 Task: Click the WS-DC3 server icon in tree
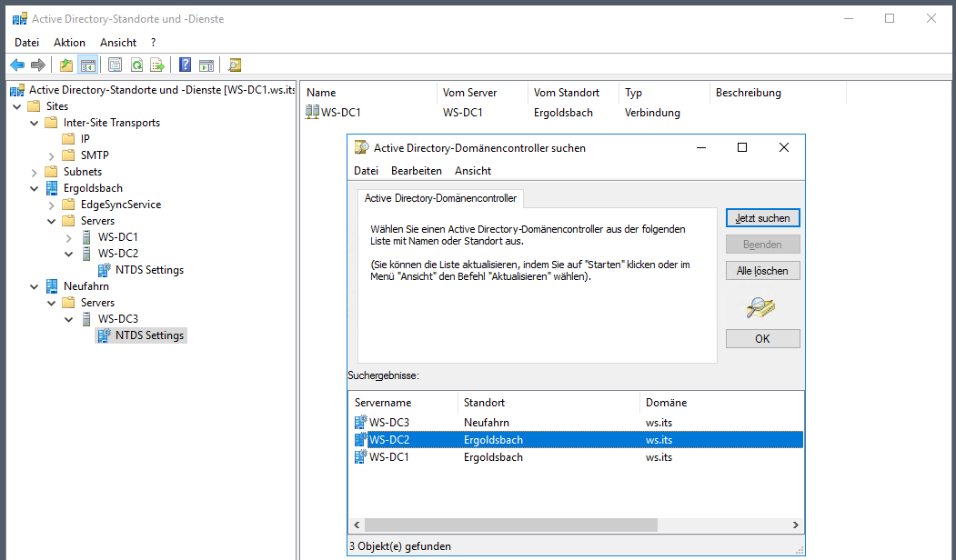(x=86, y=319)
